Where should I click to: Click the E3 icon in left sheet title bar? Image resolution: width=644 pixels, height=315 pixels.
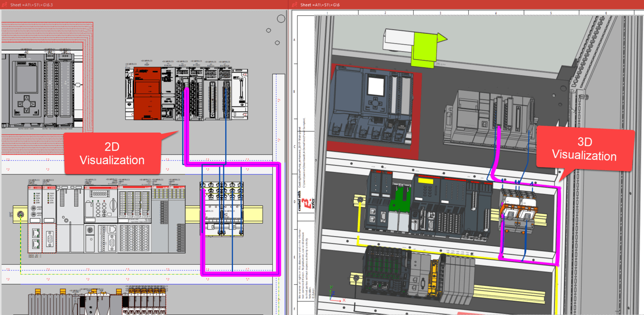click(4, 5)
